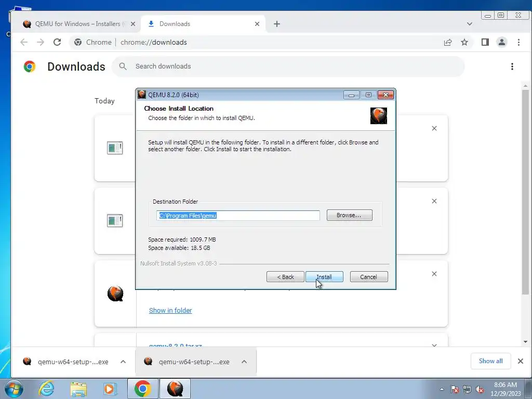The height and width of the screenshot is (399, 532).
Task: Open Chrome main three-dot menu
Action: [x=518, y=42]
